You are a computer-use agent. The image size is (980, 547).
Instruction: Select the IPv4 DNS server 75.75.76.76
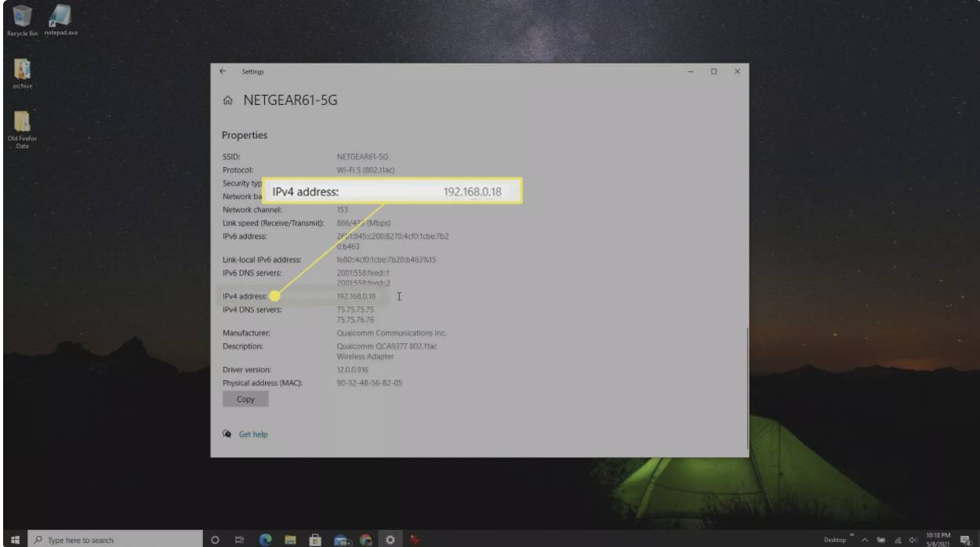(x=355, y=320)
